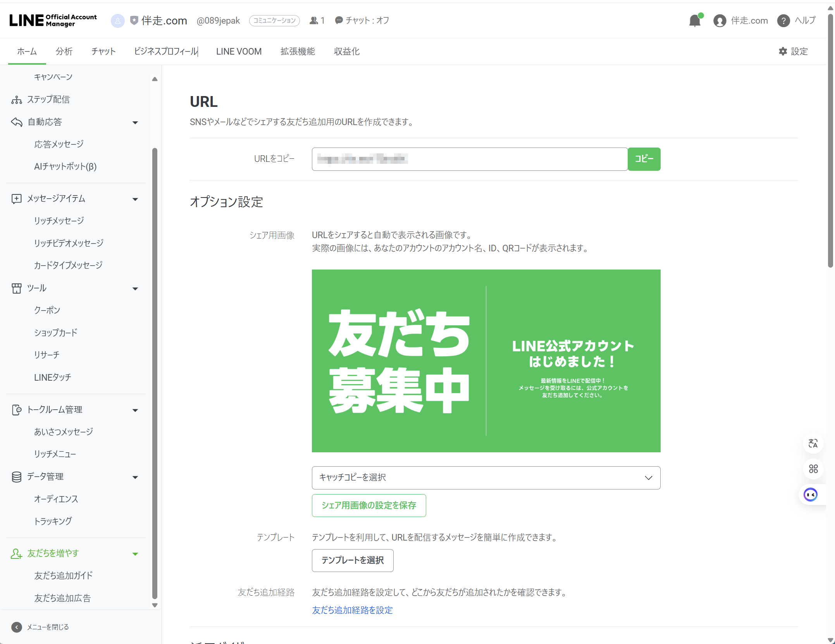Click the 友だち募集中 share image preview
The width and height of the screenshot is (835, 644).
486,361
